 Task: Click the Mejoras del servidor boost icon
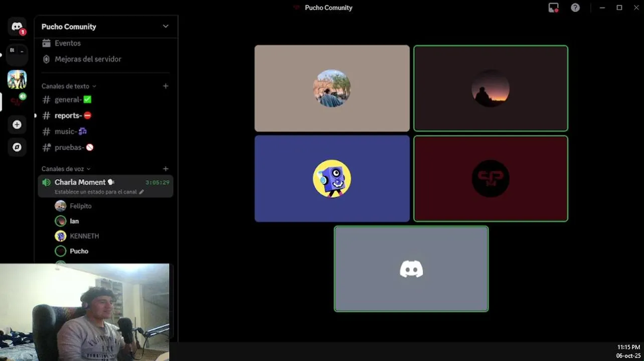46,59
